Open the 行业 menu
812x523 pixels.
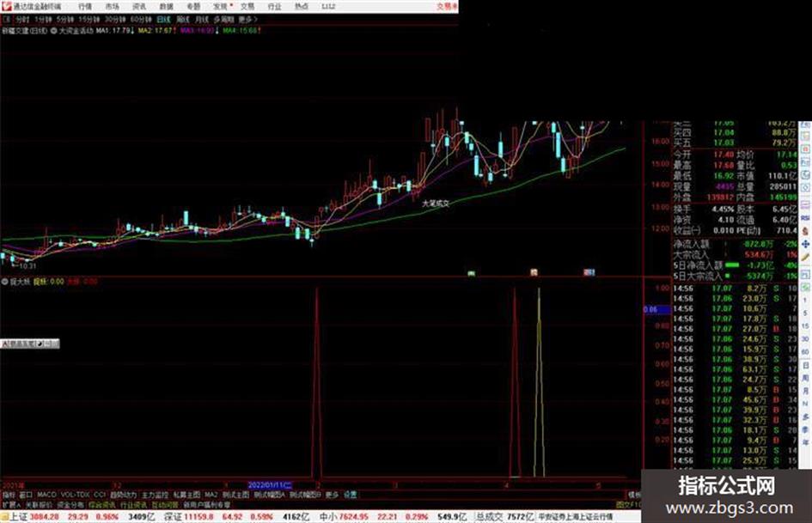pos(274,7)
